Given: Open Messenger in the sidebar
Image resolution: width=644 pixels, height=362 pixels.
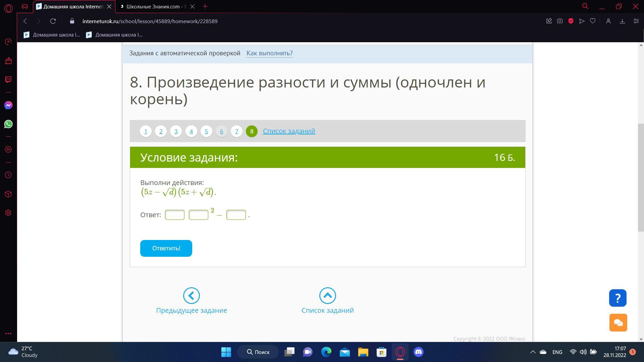Looking at the screenshot, I should click(x=8, y=106).
